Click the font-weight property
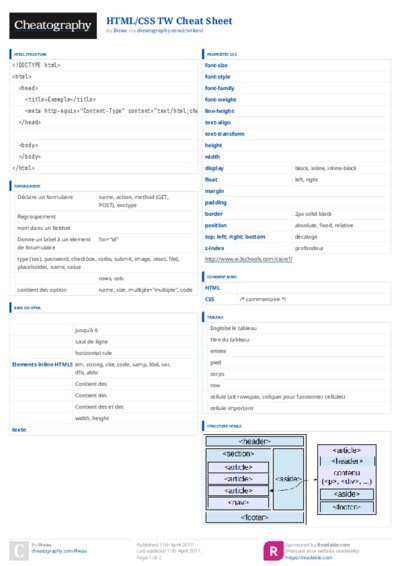 coord(220,100)
